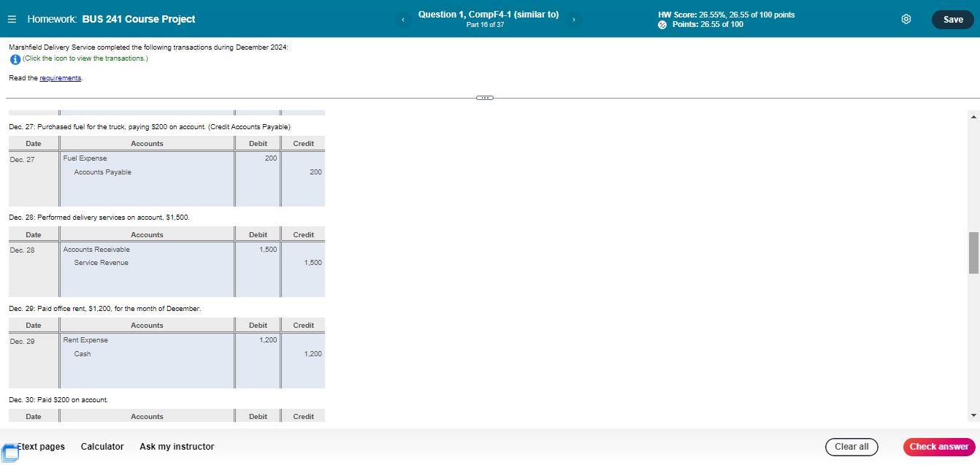Open the hamburger navigation menu
This screenshot has width=980, height=465.
coord(12,19)
